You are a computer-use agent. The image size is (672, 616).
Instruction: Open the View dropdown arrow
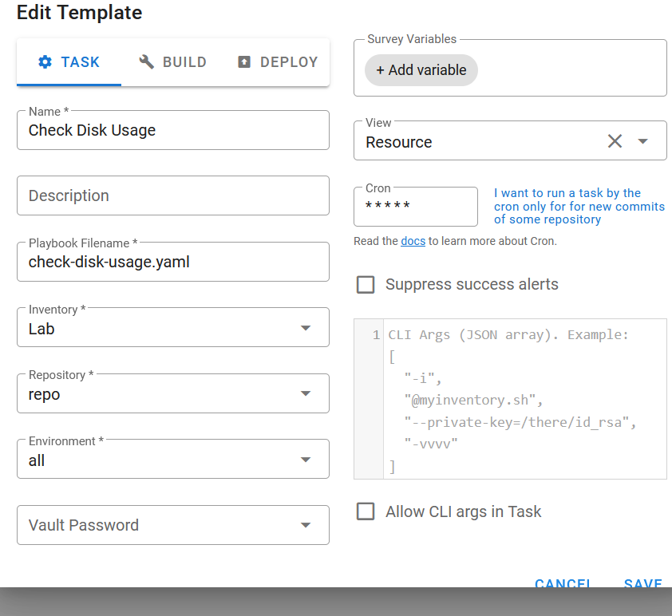click(x=642, y=141)
